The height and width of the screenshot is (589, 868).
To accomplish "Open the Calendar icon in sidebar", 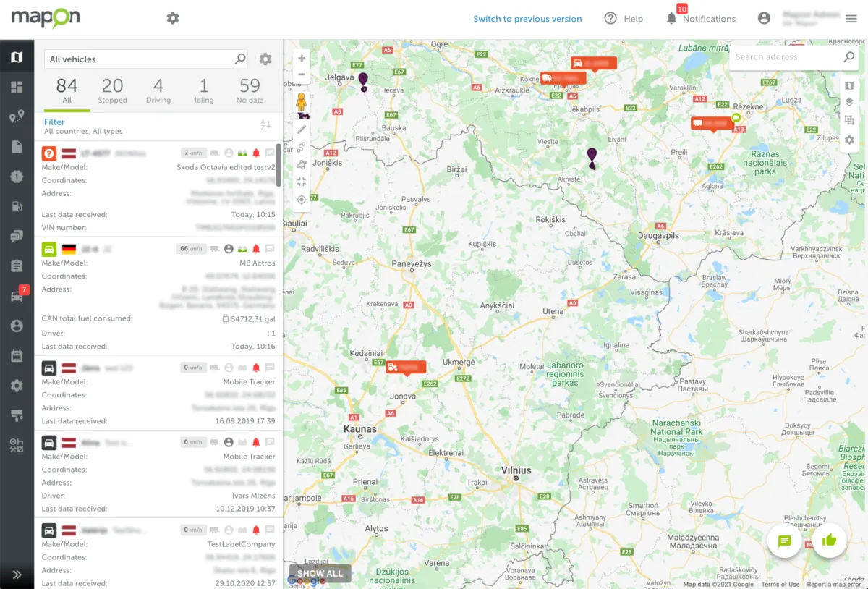I will coord(17,356).
